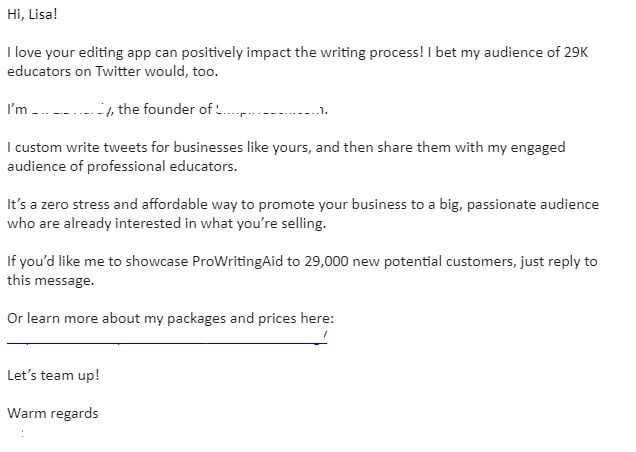636x452 pixels.
Task: Click the redacted company name after "founder of"
Action: (x=270, y=109)
